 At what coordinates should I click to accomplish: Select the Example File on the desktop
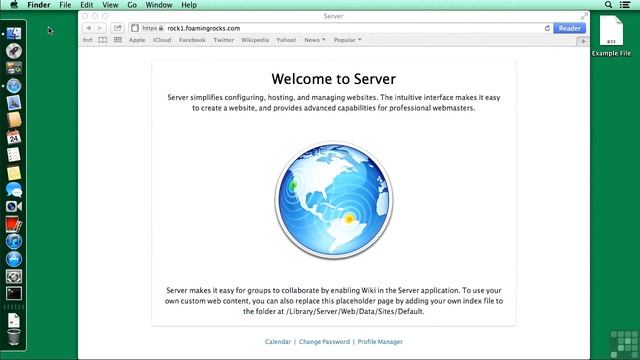tap(611, 36)
